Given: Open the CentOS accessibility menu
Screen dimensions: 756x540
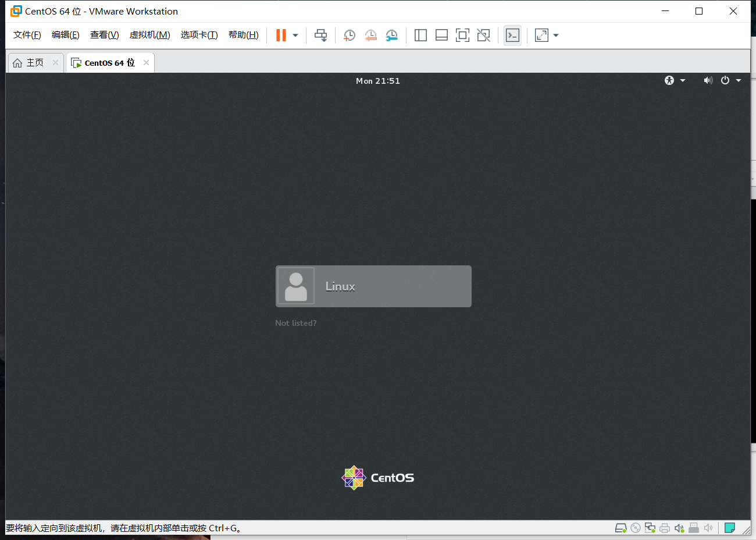Looking at the screenshot, I should click(675, 80).
